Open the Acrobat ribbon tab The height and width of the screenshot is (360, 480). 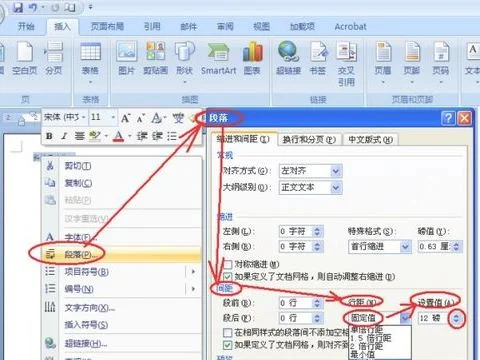(x=350, y=26)
